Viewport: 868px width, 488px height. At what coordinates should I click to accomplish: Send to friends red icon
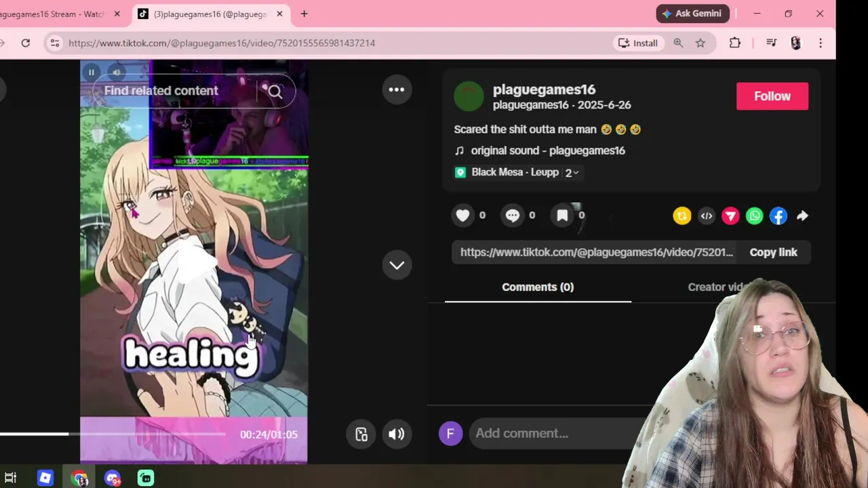coord(730,216)
